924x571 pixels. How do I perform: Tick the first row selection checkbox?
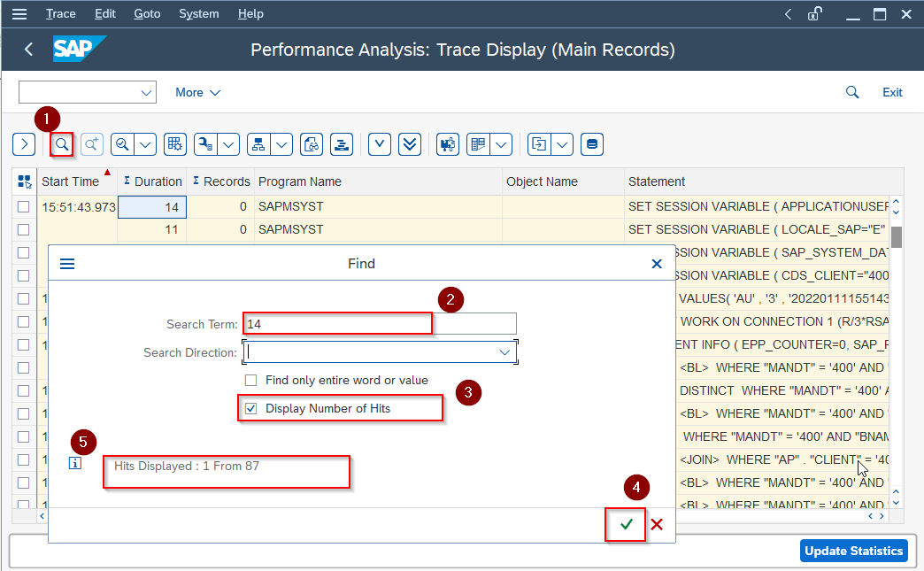pos(24,207)
